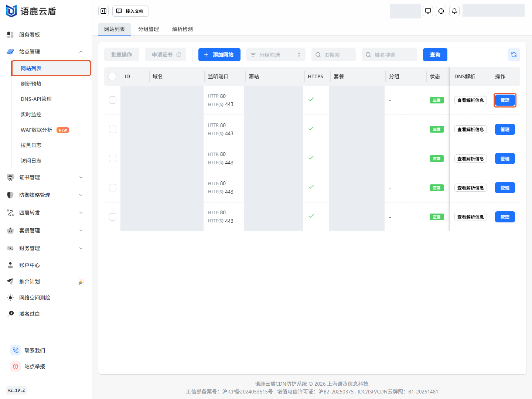The image size is (532, 399).
Task: Click the 网络空间测绘 radar icon
Action: [x=10, y=298]
